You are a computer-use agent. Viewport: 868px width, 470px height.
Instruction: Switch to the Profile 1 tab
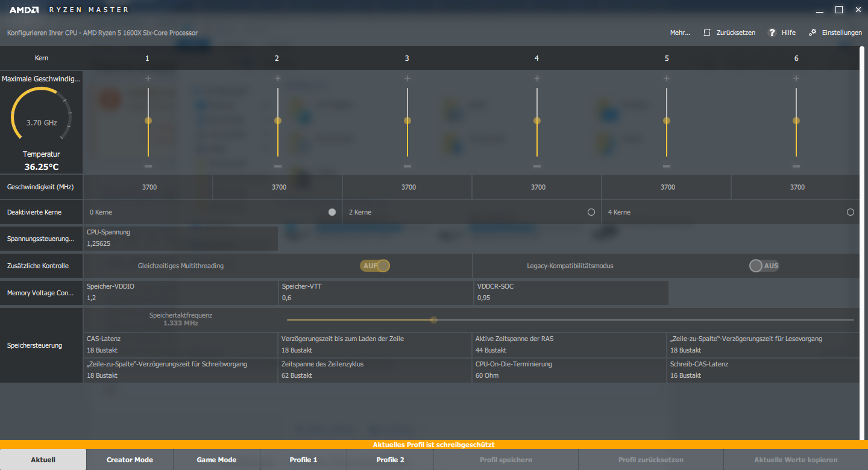(303, 460)
